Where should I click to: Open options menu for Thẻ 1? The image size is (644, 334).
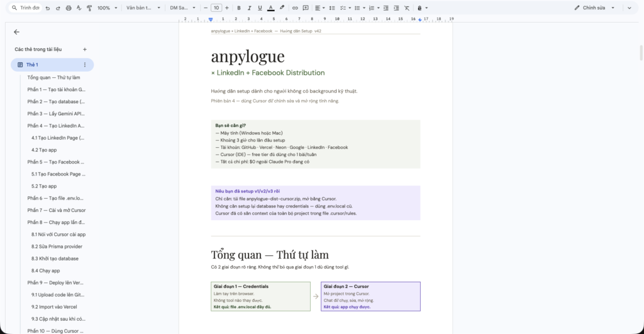pos(85,65)
